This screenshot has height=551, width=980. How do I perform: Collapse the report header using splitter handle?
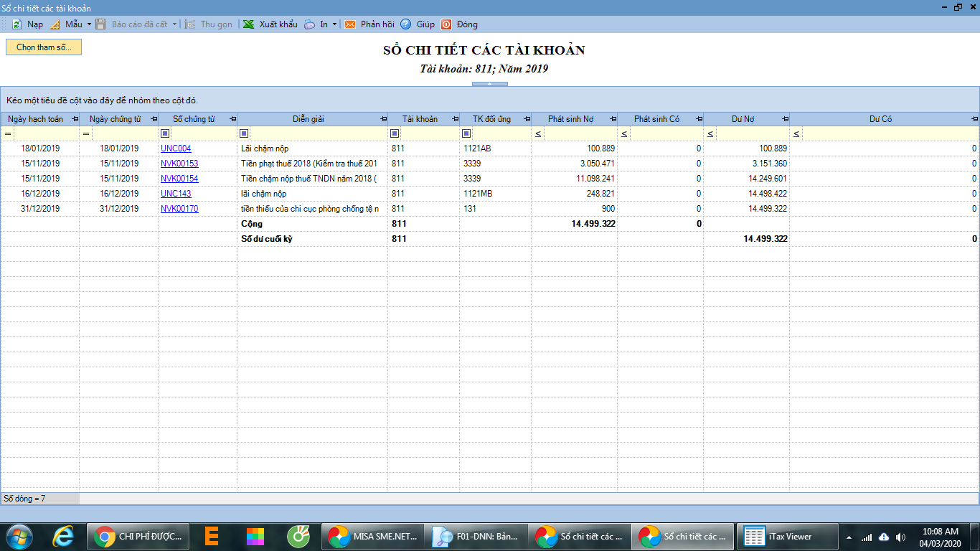(x=489, y=84)
